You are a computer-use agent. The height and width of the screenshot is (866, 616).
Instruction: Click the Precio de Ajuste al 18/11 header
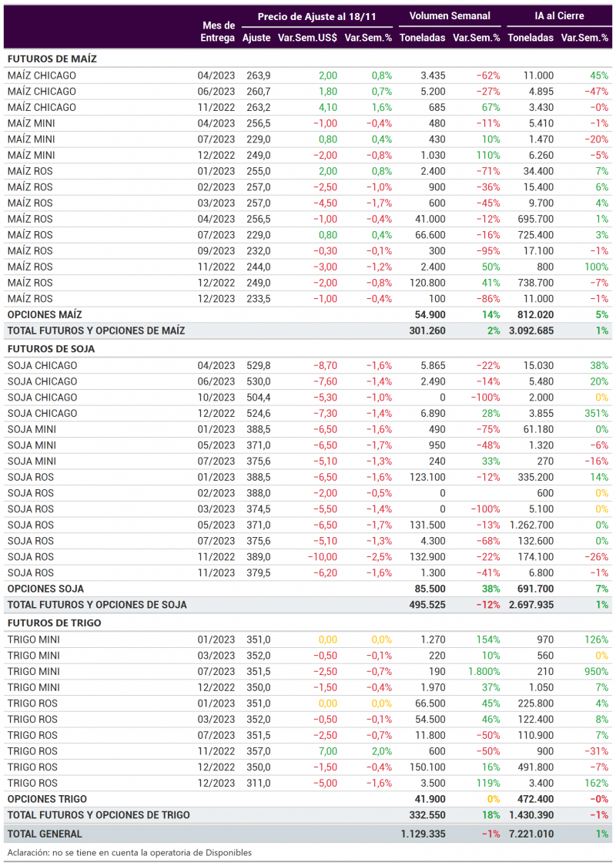[316, 17]
